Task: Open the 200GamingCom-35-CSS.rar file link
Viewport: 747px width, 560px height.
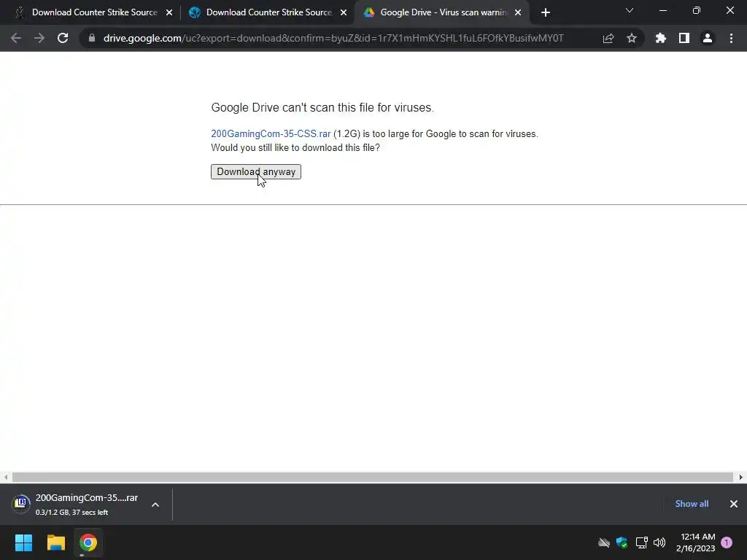Action: coord(271,134)
